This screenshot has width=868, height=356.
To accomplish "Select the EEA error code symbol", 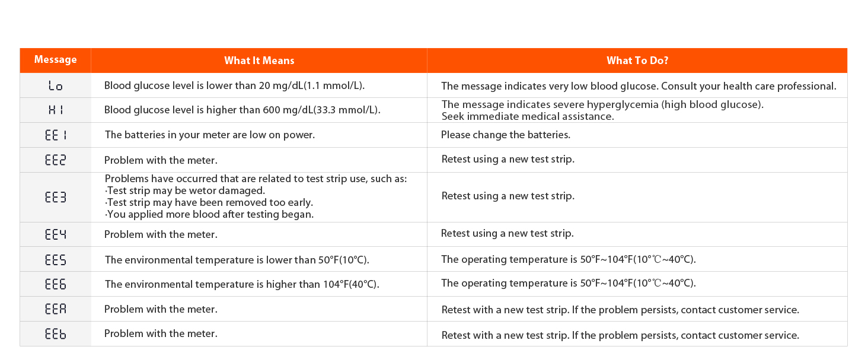I will coord(55,309).
